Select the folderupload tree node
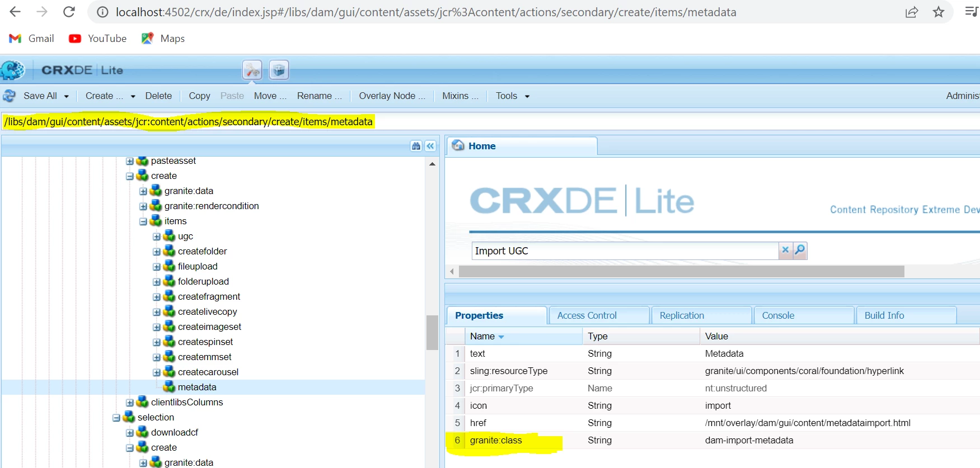This screenshot has height=468, width=980. click(x=203, y=281)
